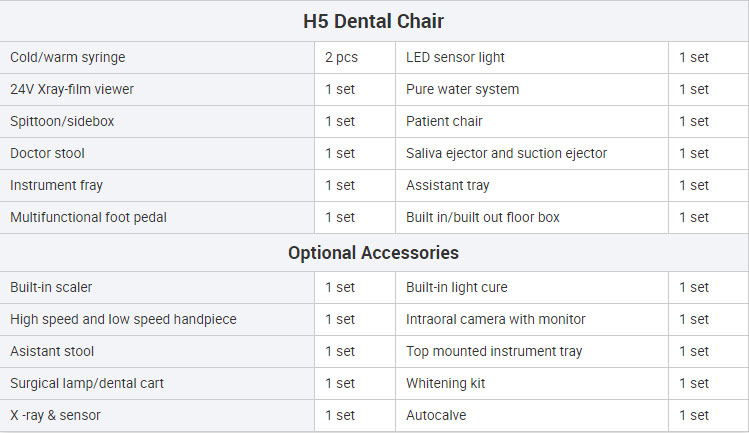
Task: Select High speed and low speed handpiece
Action: click(x=123, y=319)
